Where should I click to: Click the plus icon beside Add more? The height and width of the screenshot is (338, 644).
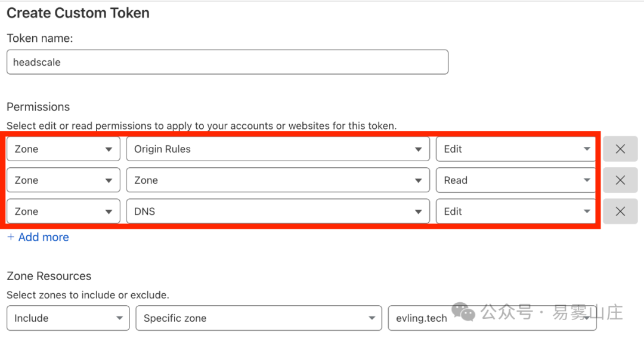11,237
